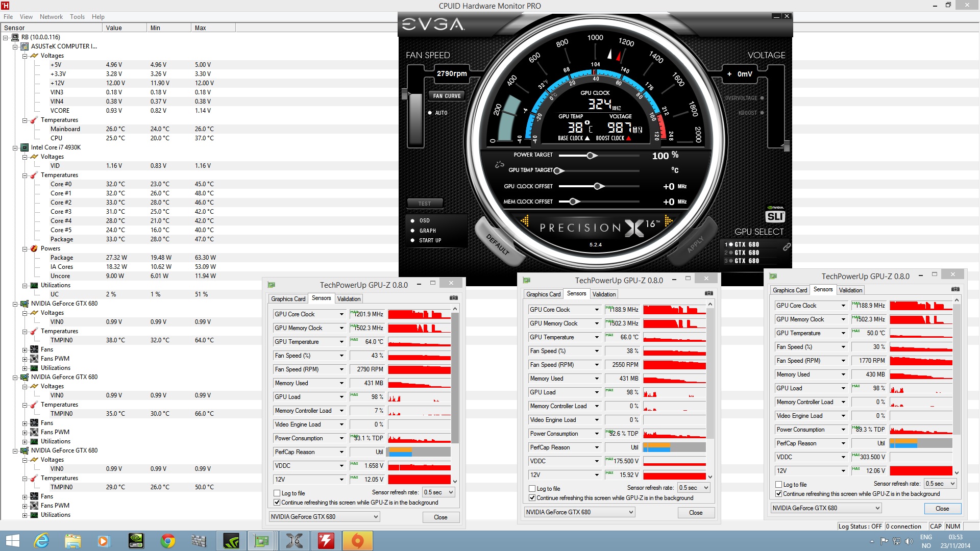Show hidden system tray icons arrow
The image size is (980, 551).
coord(872,541)
